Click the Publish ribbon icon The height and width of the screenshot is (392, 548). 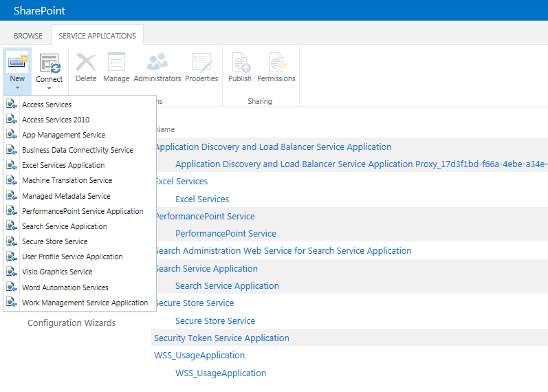click(240, 63)
